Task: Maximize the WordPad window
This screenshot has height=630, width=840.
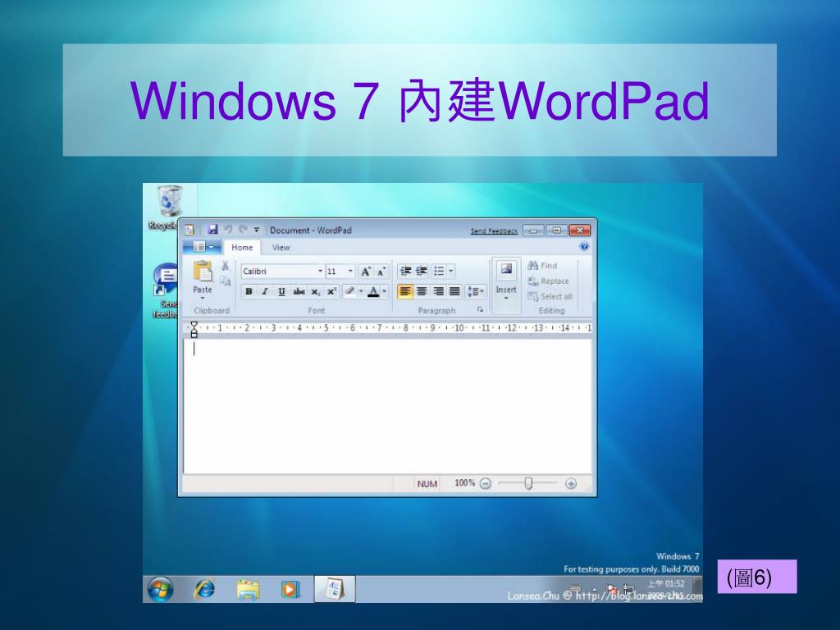Action: point(557,231)
